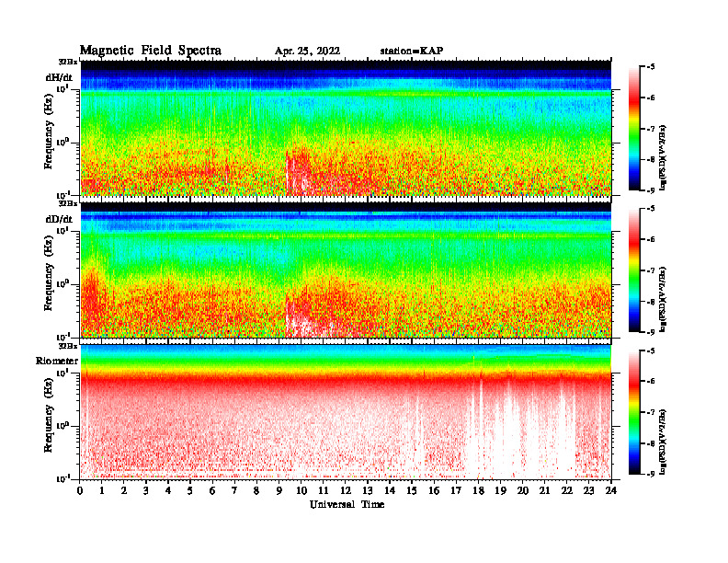Image resolution: width=728 pixels, height=563 pixels.
Task: Click the 10^-1 frequency tick label of Riometer panel
Action: tap(63, 478)
